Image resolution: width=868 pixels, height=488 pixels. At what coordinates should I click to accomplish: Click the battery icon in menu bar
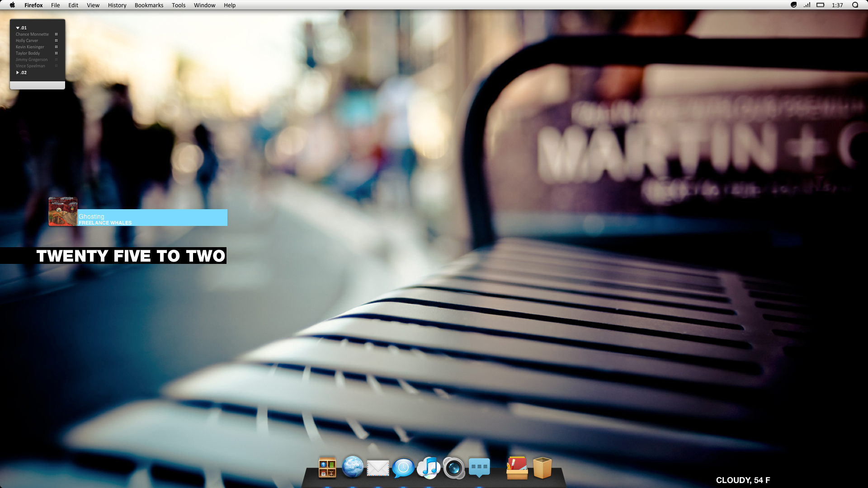[821, 5]
